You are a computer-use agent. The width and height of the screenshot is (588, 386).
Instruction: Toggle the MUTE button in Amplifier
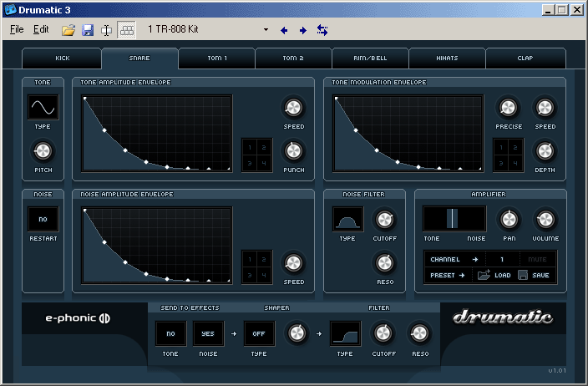pos(537,259)
